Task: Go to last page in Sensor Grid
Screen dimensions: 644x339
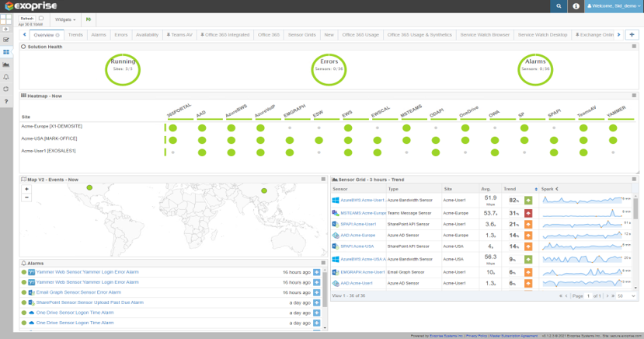Action: [613, 296]
